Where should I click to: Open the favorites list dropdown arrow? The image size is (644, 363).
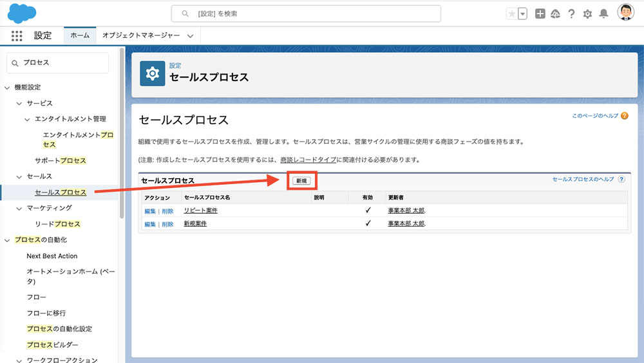click(522, 14)
